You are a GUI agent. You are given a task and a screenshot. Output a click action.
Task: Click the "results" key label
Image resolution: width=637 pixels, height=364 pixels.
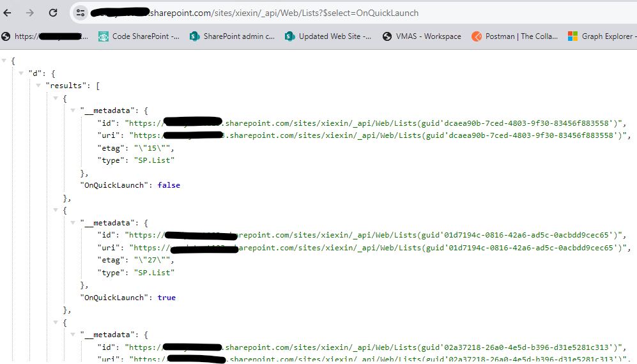click(66, 86)
